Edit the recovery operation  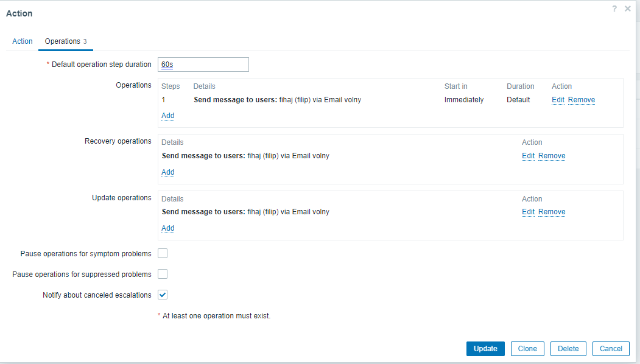528,156
